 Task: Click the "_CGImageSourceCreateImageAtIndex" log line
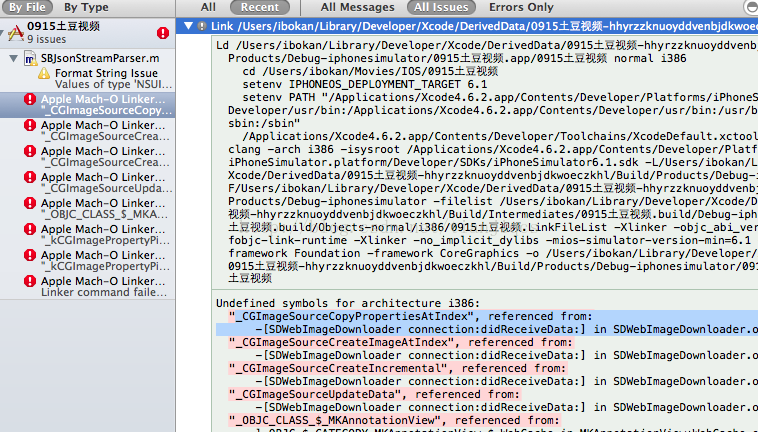pyautogui.click(x=401, y=343)
